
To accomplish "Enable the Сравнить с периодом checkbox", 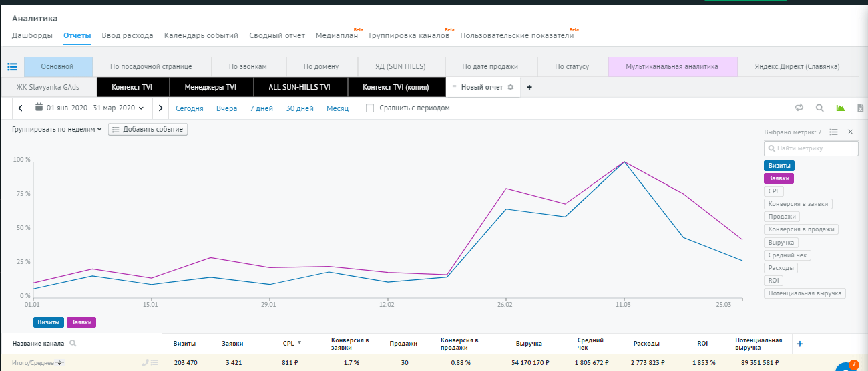I will tap(370, 108).
